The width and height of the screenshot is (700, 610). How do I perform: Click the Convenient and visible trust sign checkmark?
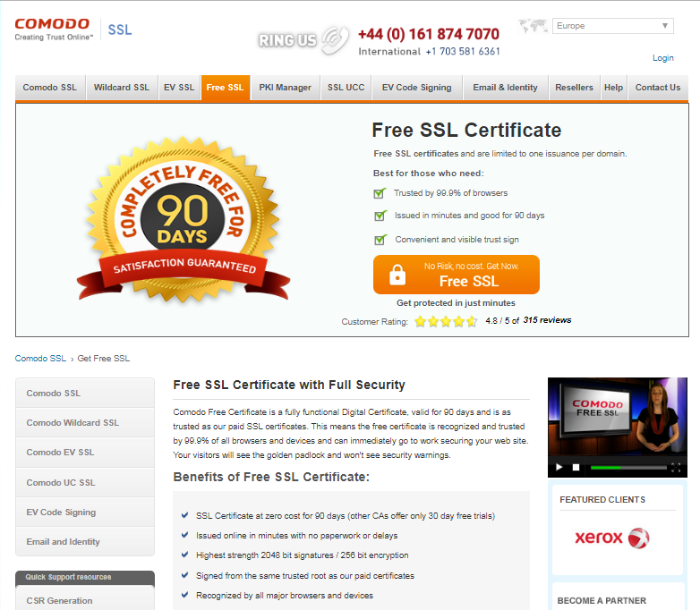(380, 240)
